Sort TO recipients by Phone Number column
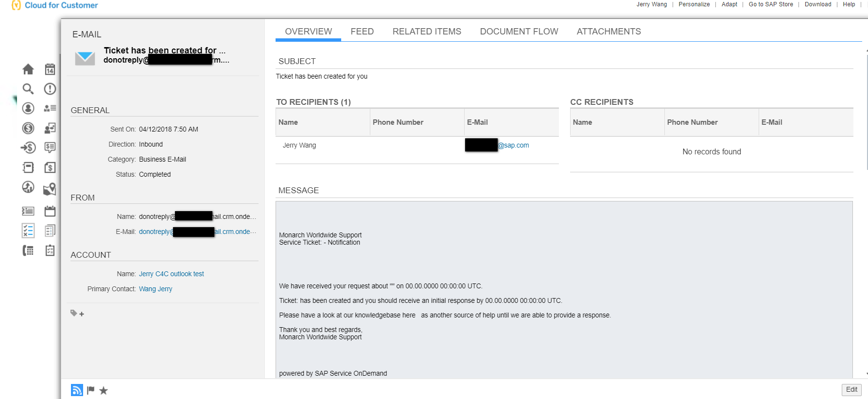868x399 pixels. (417, 122)
